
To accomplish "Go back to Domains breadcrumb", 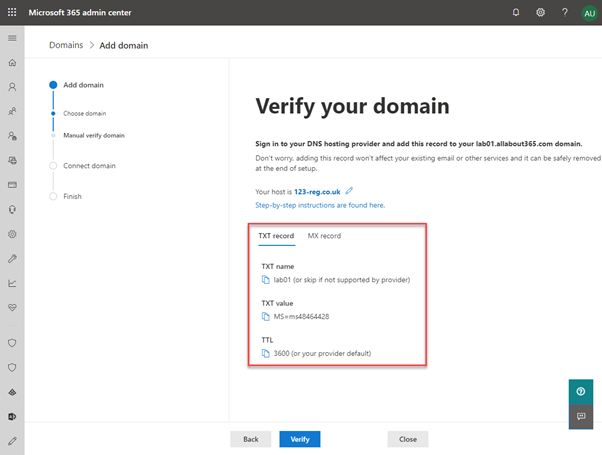I will click(66, 45).
